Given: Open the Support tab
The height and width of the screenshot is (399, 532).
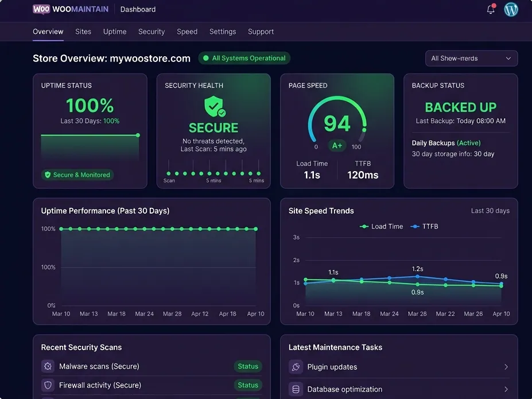Looking at the screenshot, I should [x=261, y=32].
